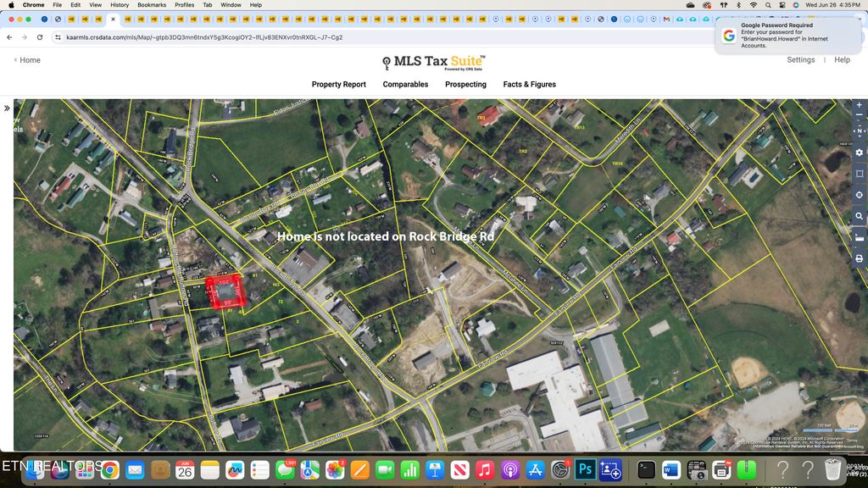Click the browser address bar
The image size is (868, 488).
click(254, 37)
